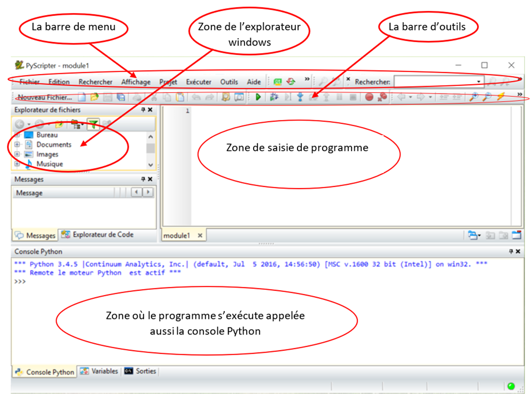The height and width of the screenshot is (402, 532).
Task: Expand the Images folder node
Action: (x=17, y=154)
